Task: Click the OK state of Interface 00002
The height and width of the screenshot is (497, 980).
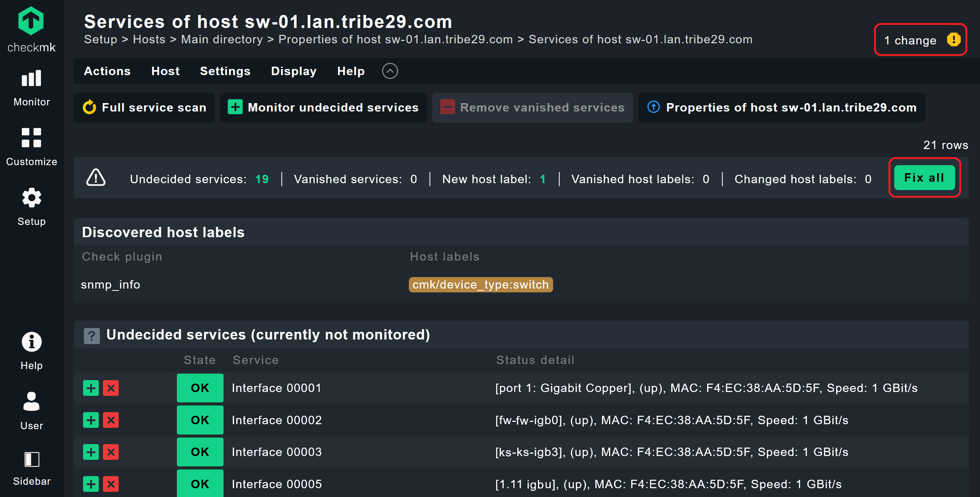Action: coord(200,420)
